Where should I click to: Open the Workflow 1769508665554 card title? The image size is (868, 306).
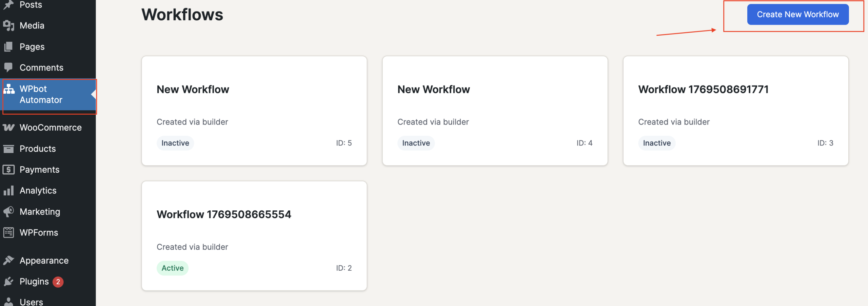pos(224,214)
